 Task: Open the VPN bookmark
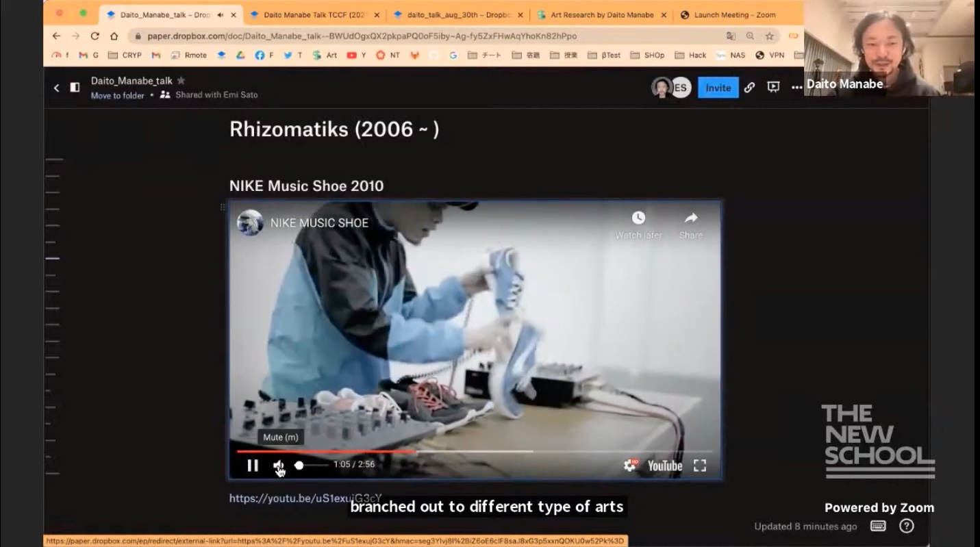coord(770,55)
